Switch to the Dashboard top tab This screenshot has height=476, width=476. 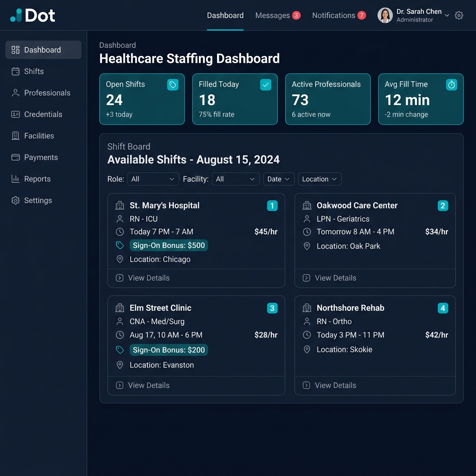click(225, 15)
